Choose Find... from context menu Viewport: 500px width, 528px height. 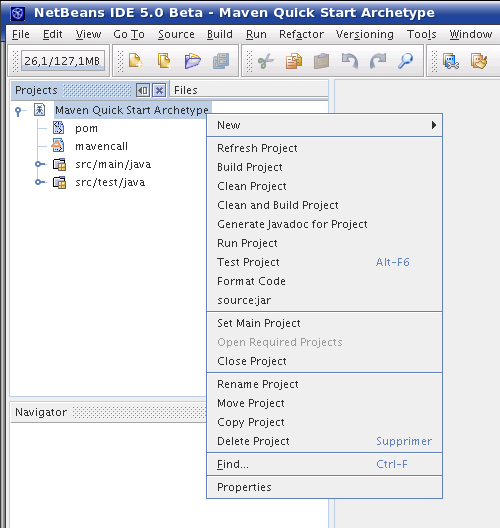pyautogui.click(x=324, y=464)
